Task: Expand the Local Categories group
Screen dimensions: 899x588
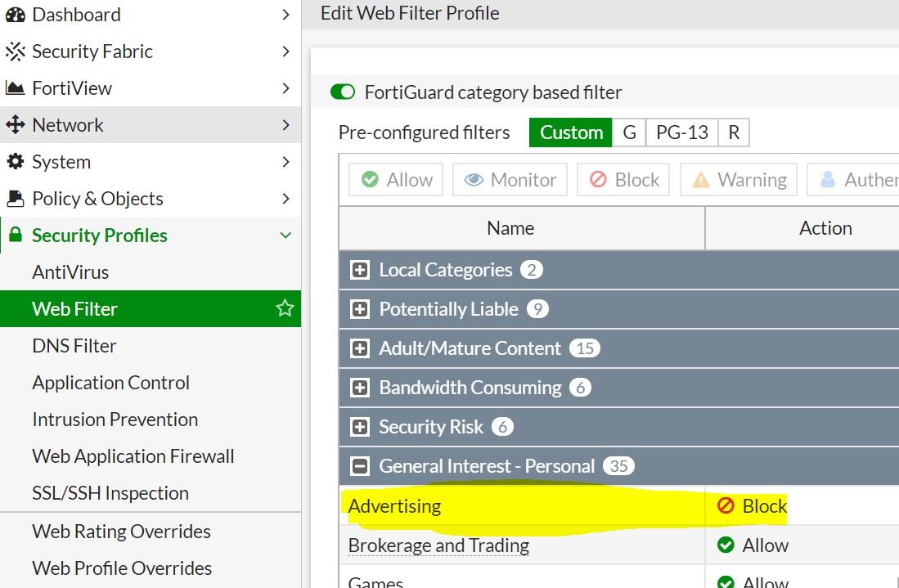Action: coord(359,270)
